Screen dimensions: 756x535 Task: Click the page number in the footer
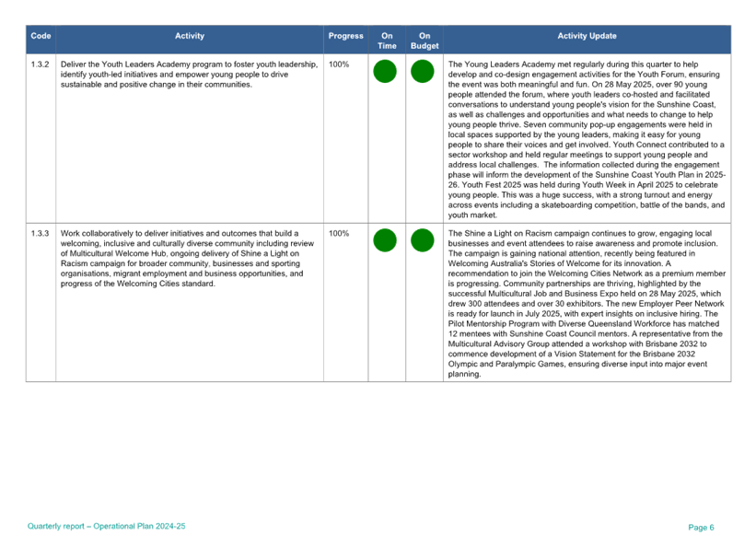[701, 527]
